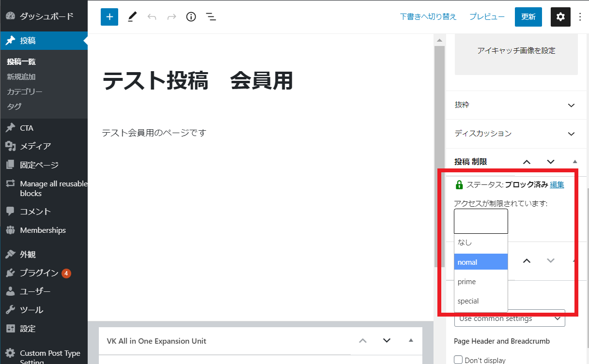Expand the 抜粋 panel chevron

571,105
